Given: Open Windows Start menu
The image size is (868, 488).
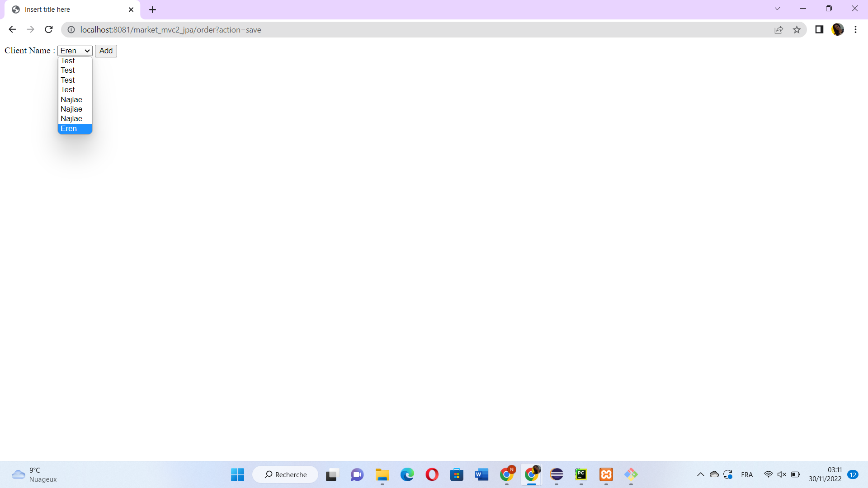Looking at the screenshot, I should pos(237,474).
